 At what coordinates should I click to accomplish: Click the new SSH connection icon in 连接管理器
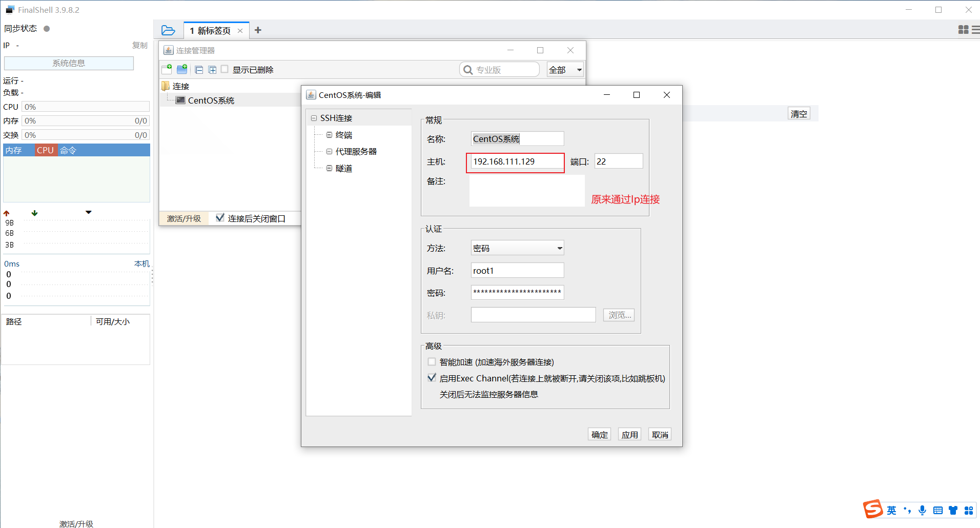point(167,69)
